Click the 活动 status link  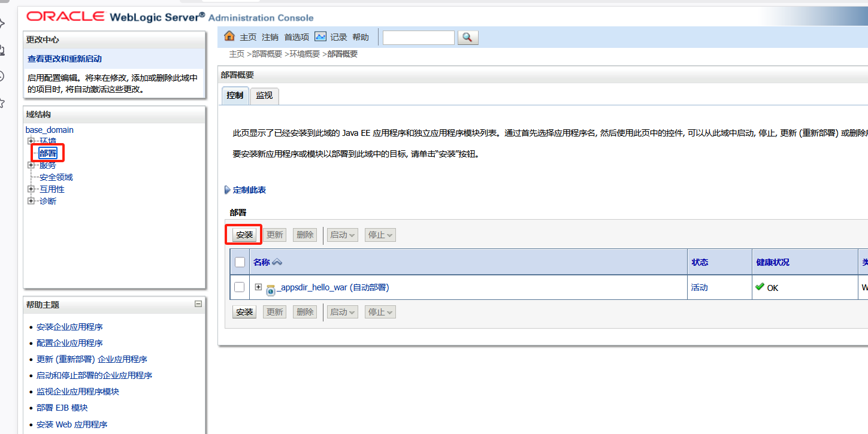coord(700,287)
